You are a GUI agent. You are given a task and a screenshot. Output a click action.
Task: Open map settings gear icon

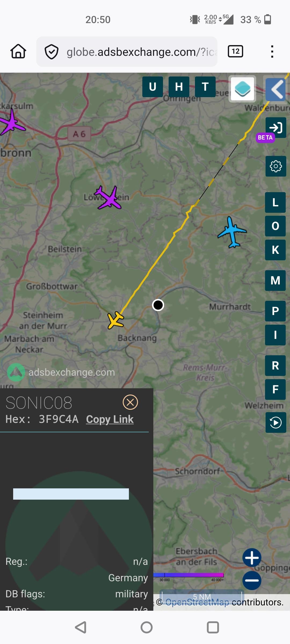click(276, 166)
